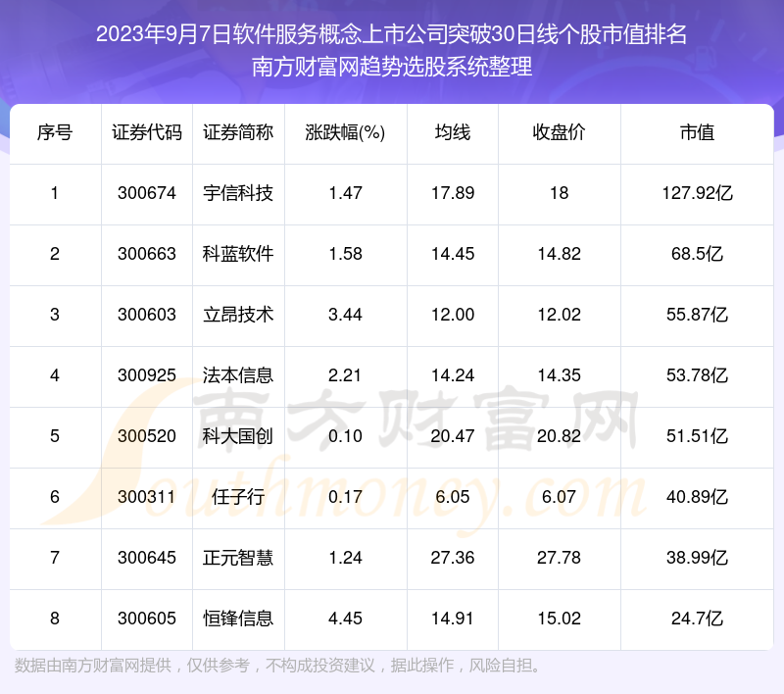784x694 pixels.
Task: Select stock code 300520
Action: tap(146, 436)
